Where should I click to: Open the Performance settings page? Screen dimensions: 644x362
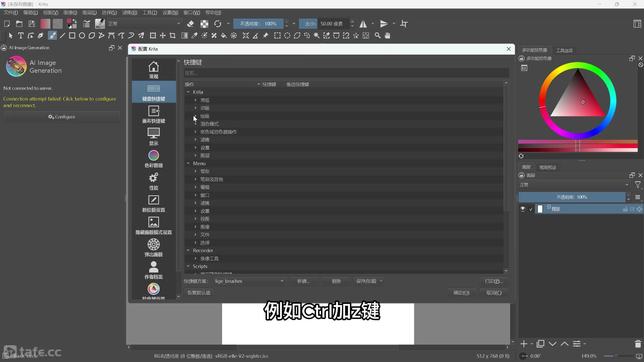pyautogui.click(x=154, y=181)
